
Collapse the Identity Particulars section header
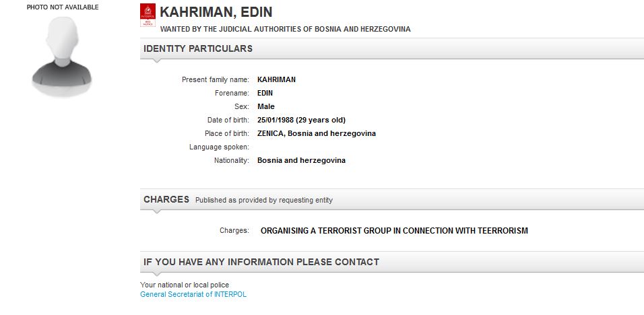click(x=198, y=48)
